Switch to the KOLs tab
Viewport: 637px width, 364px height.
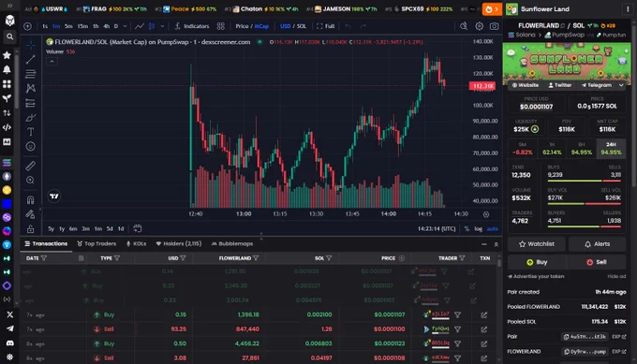[136, 244]
